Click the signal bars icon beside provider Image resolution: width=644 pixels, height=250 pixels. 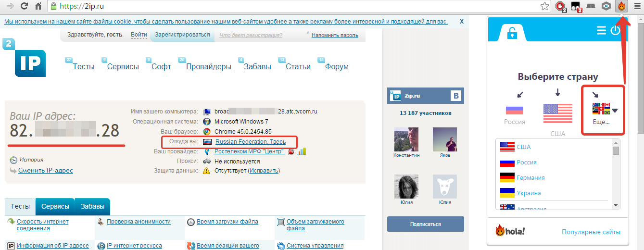pyautogui.click(x=302, y=151)
